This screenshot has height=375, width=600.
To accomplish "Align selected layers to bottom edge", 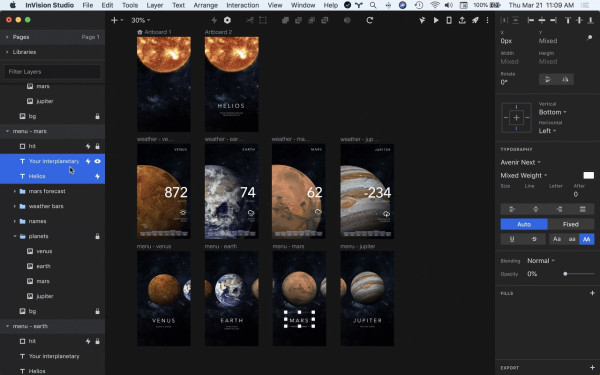I will [x=591, y=20].
